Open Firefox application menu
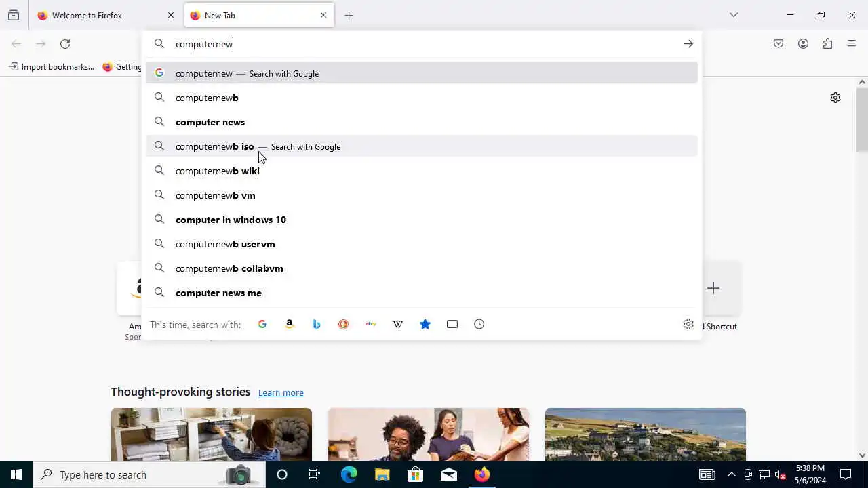The height and width of the screenshot is (488, 868). pos(852,44)
